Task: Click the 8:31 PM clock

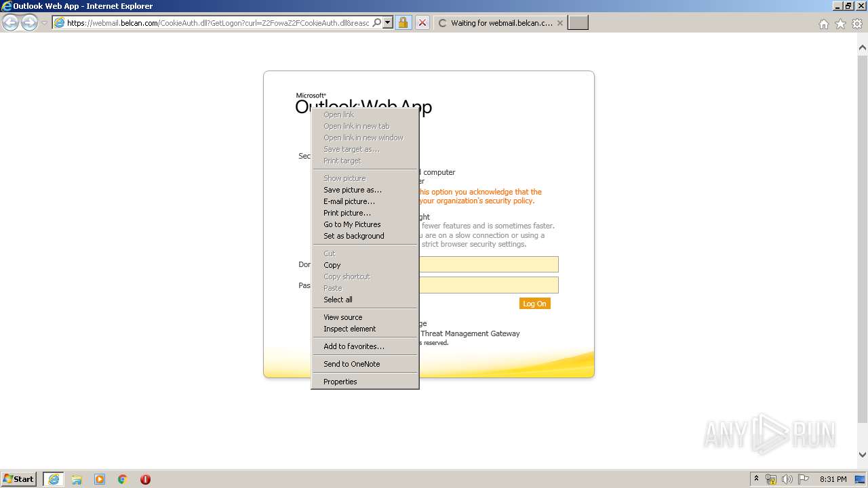Action: click(x=833, y=479)
